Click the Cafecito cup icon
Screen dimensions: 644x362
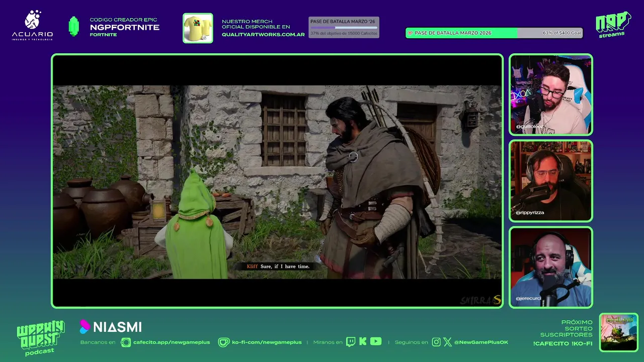coord(126,342)
